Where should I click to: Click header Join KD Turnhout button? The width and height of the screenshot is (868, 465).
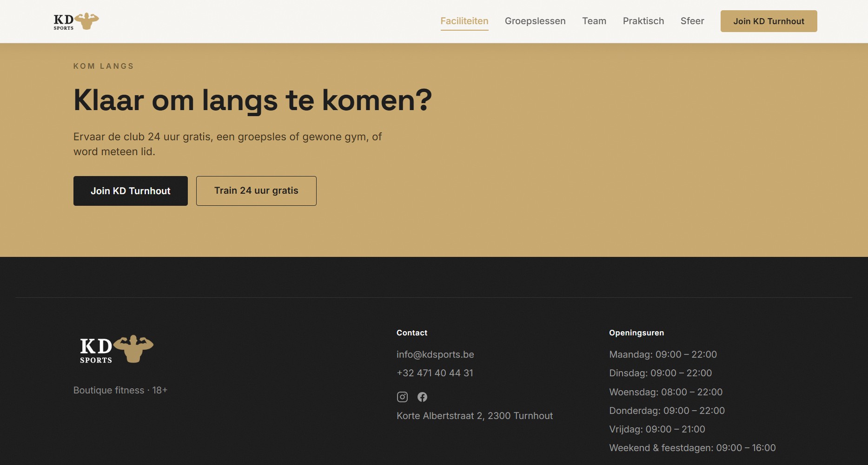coord(769,21)
